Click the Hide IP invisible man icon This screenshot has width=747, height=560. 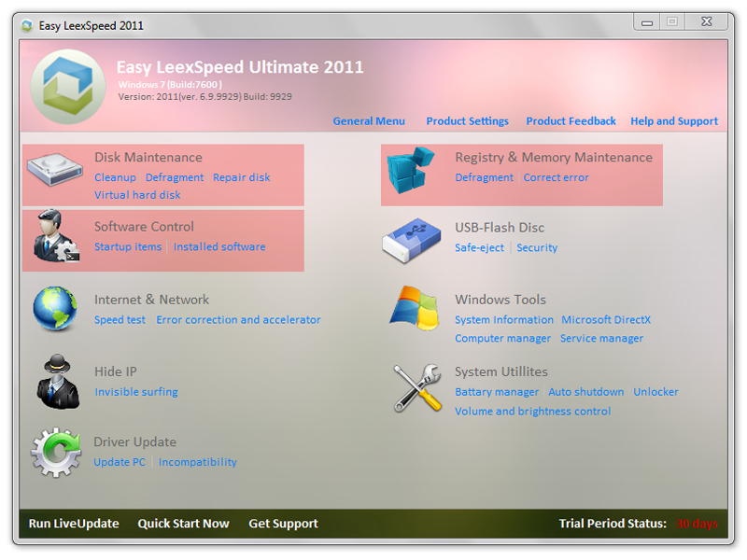click(58, 382)
